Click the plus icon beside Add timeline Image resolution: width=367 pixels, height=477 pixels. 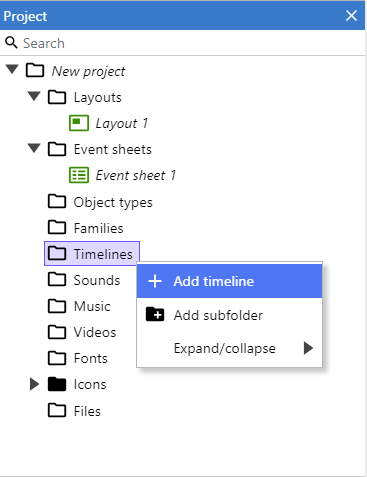coord(155,281)
